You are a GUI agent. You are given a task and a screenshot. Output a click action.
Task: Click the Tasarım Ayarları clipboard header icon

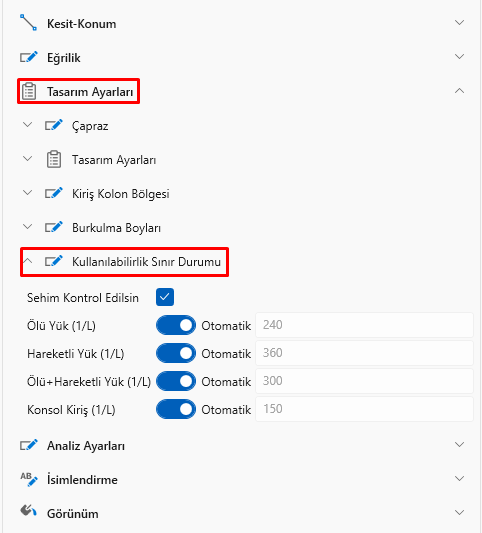pos(29,91)
